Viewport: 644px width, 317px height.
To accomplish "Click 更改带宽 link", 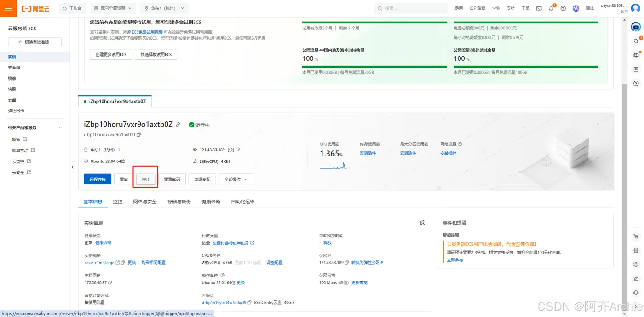I will coord(359,282).
